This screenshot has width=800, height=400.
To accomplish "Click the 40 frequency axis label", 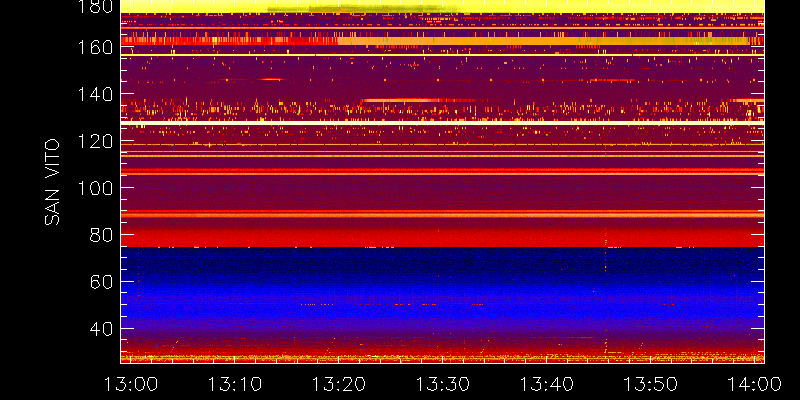I will click(101, 329).
